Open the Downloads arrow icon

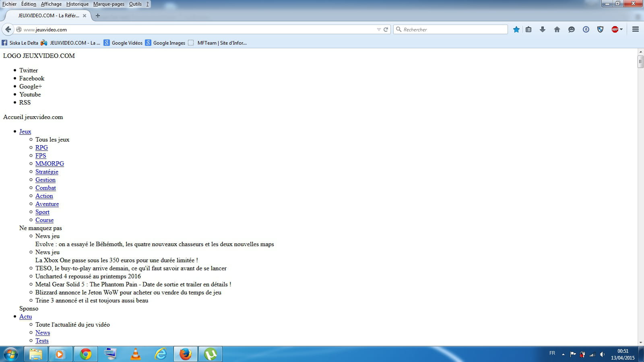(543, 29)
